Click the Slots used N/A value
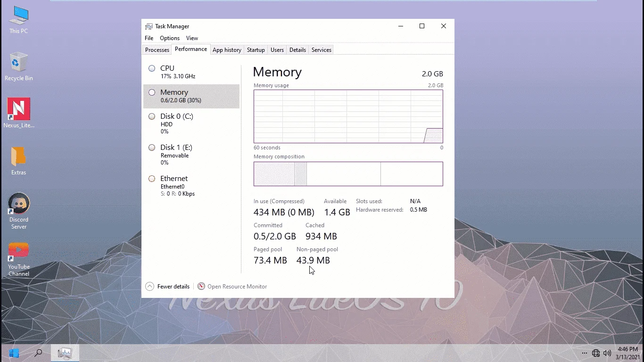 [415, 201]
